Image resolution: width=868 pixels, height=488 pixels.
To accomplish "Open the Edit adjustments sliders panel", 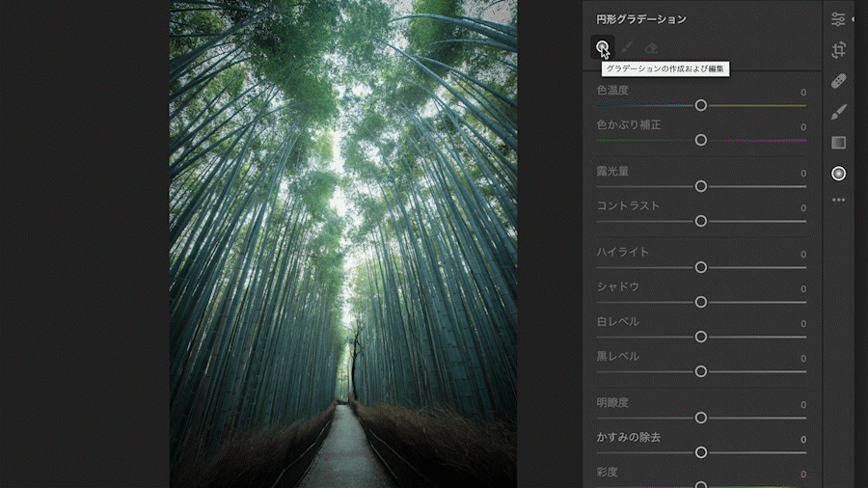I will point(838,19).
